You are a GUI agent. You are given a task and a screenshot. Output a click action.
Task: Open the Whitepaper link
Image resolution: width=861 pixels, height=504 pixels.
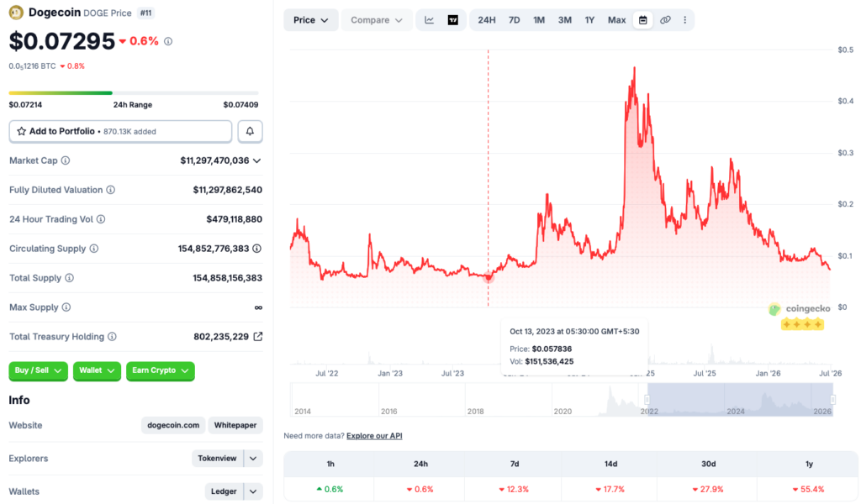[235, 426]
